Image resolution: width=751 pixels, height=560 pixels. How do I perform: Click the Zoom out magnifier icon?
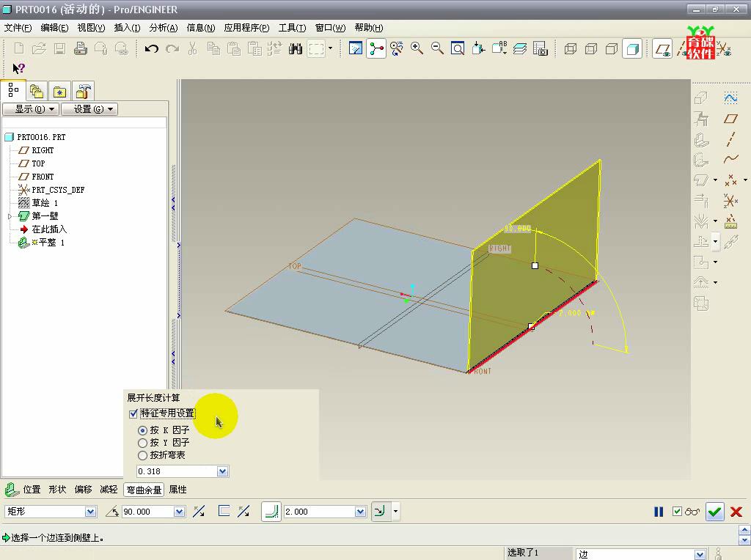click(437, 48)
